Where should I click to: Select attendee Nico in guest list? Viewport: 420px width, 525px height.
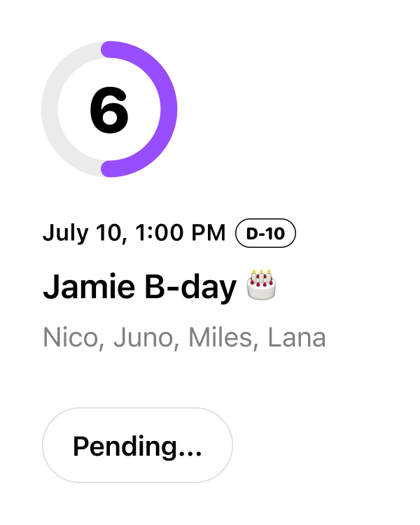coord(73,337)
